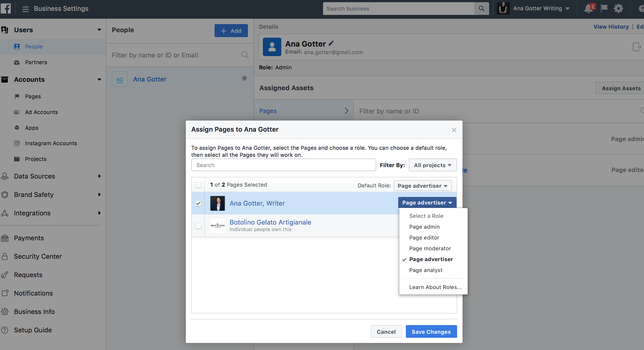
Task: Close the Assign Pages dialog with X
Action: [454, 130]
